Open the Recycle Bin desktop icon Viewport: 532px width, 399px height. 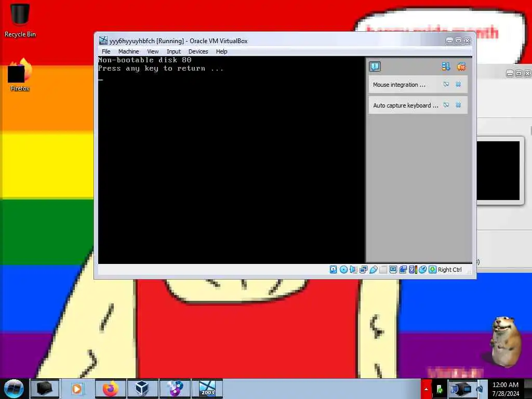20,20
